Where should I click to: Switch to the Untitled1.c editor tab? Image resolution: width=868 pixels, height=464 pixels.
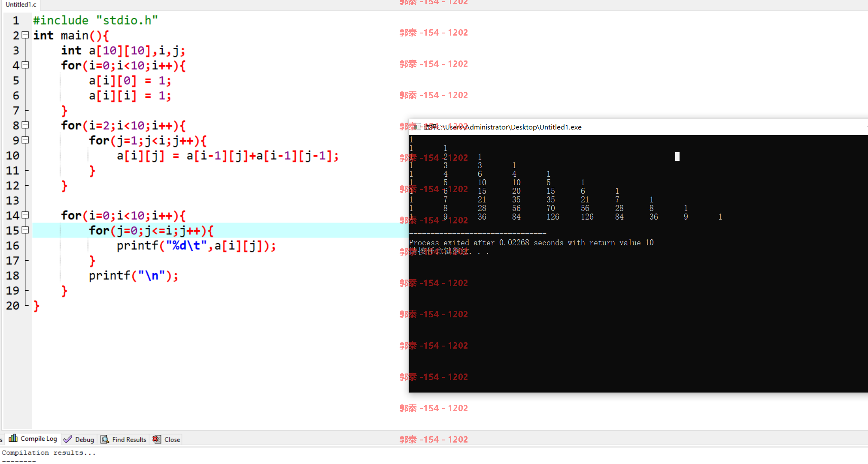[20, 5]
